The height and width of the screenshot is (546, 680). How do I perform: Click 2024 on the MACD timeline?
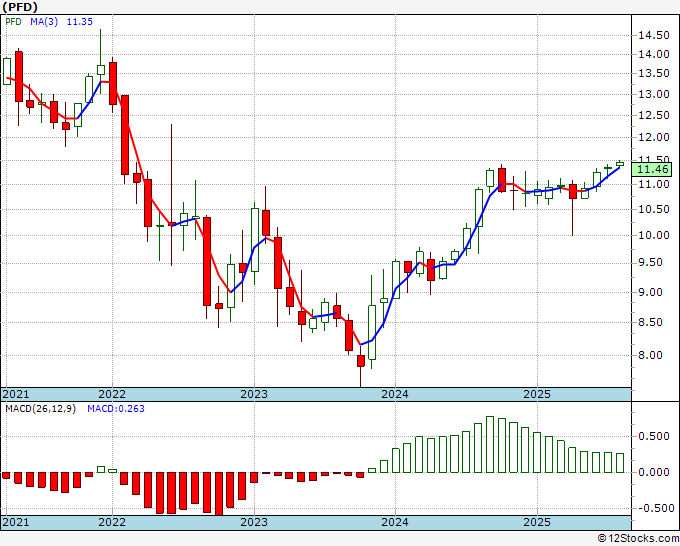pos(395,522)
